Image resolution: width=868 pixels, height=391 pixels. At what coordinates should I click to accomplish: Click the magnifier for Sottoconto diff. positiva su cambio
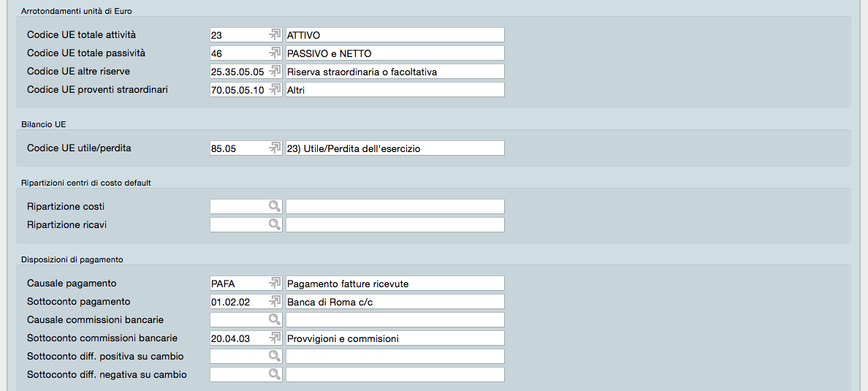[275, 357]
